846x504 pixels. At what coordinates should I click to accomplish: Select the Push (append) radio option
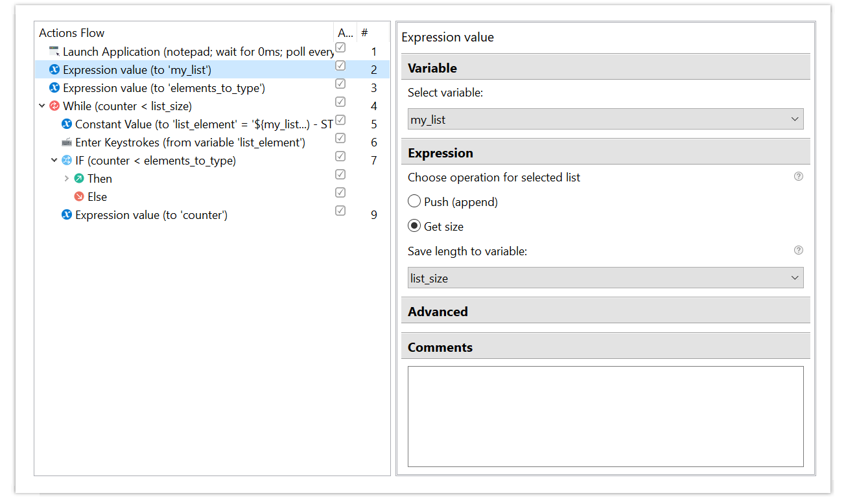coord(414,201)
